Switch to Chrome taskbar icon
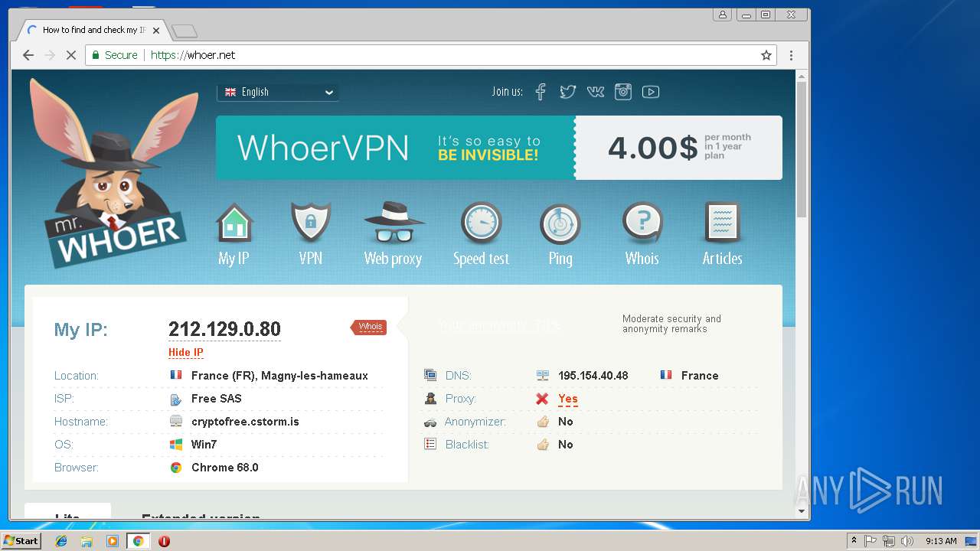980x551 pixels. tap(138, 541)
